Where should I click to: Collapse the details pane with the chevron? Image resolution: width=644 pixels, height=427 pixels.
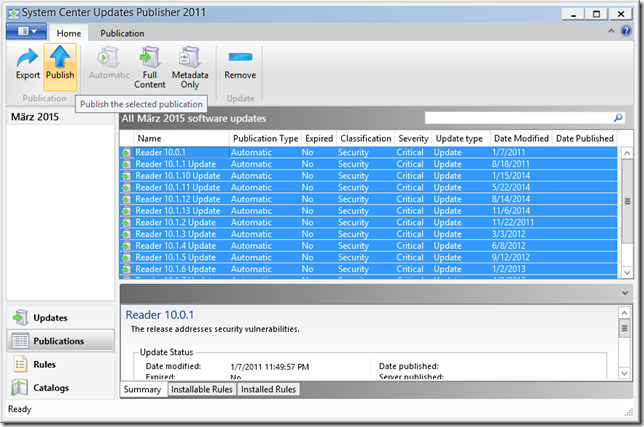click(625, 293)
